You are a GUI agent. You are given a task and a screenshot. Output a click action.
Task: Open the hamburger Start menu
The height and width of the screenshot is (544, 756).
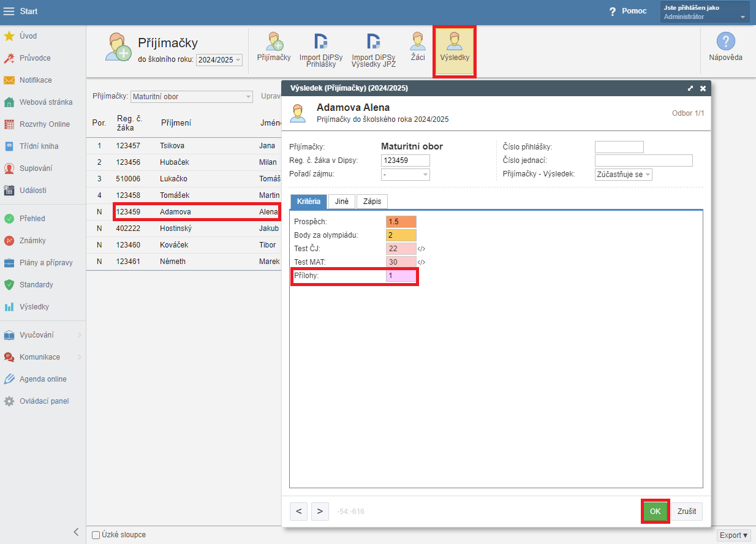click(9, 12)
